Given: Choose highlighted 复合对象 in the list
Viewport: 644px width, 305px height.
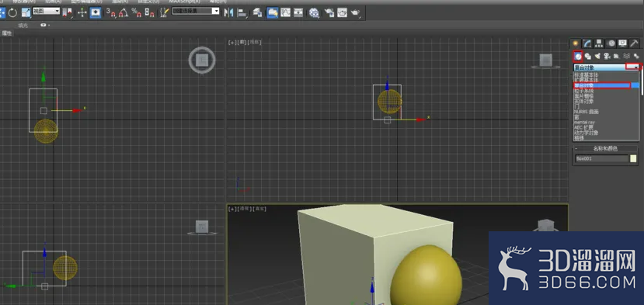Looking at the screenshot, I should [606, 85].
